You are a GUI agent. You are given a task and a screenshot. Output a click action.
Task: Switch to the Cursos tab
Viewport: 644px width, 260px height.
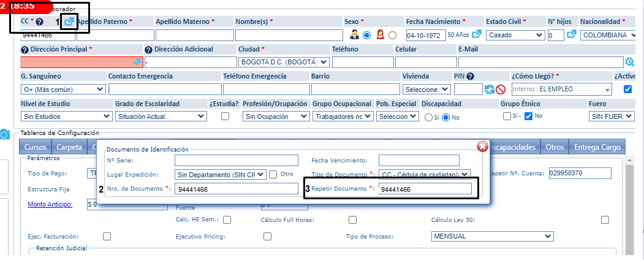[35, 147]
